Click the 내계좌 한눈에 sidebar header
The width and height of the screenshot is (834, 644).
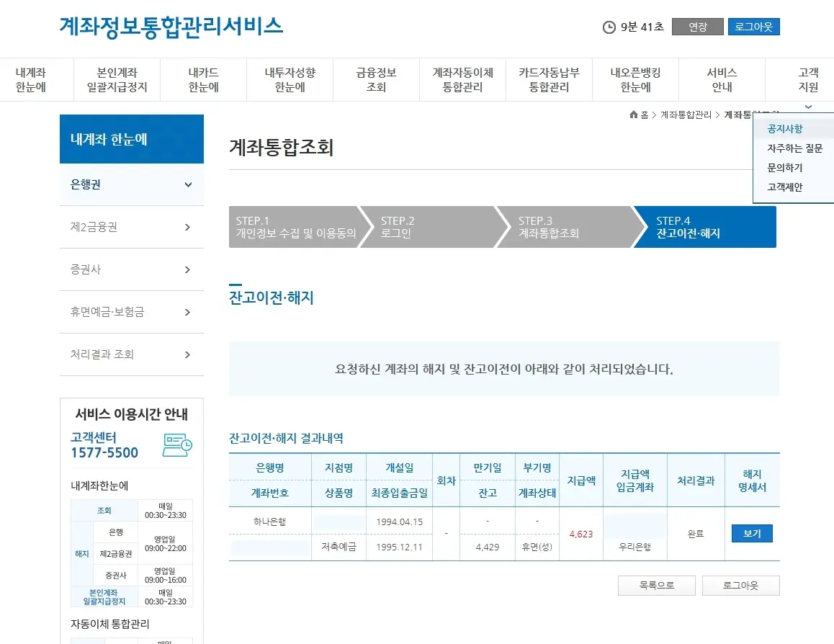(131, 139)
